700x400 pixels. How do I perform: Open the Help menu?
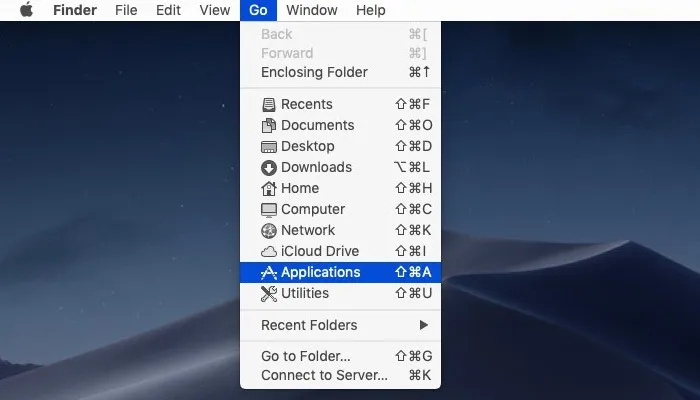click(x=371, y=10)
